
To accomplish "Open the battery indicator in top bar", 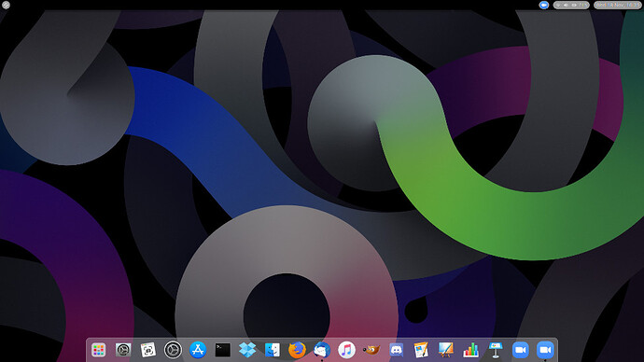I will [x=574, y=5].
